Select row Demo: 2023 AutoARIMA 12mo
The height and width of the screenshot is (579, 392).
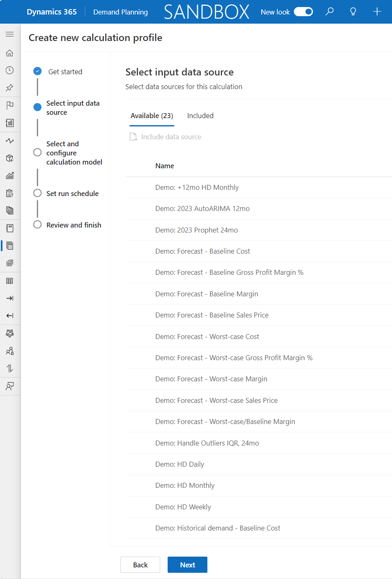pyautogui.click(x=259, y=208)
